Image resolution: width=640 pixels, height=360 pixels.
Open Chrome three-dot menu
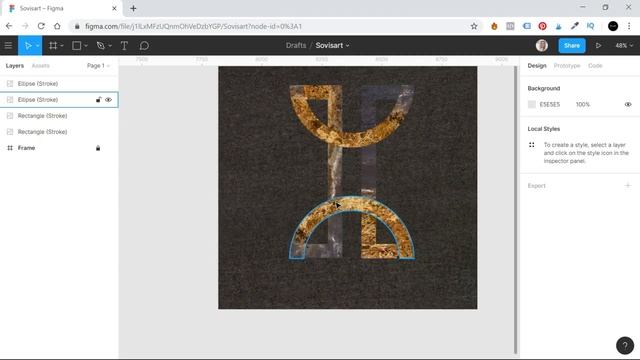(629, 26)
